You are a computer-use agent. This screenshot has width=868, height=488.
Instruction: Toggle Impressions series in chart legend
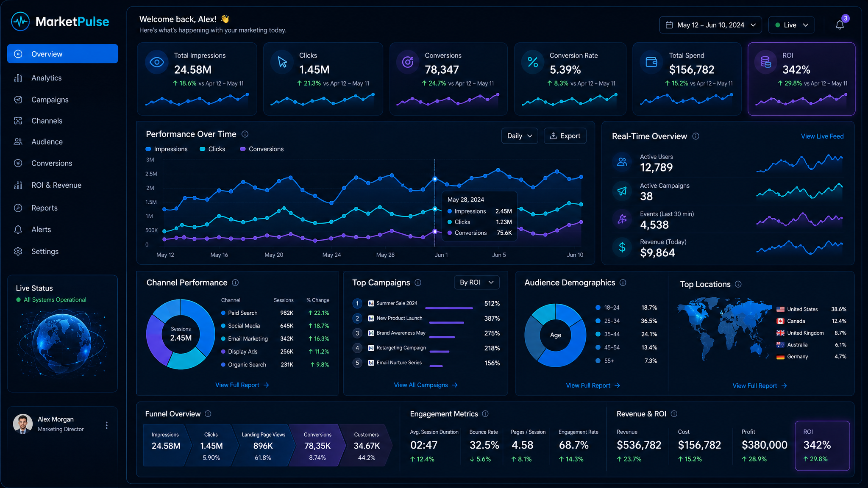tap(167, 149)
